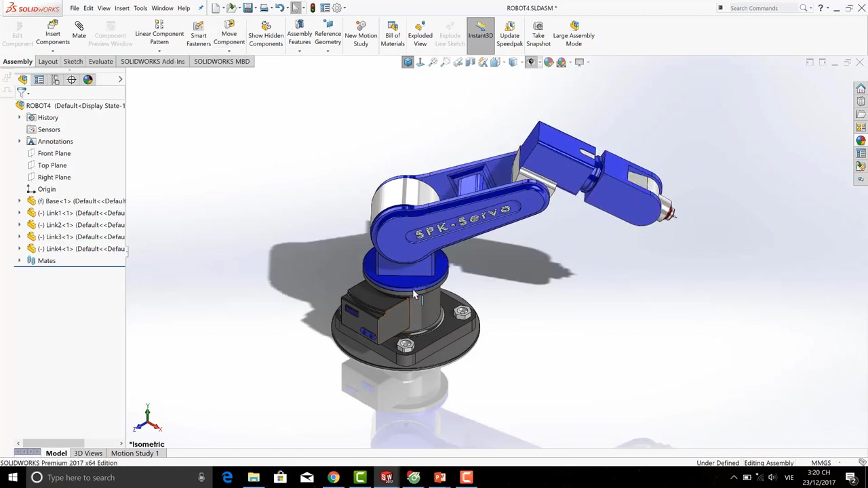The width and height of the screenshot is (868, 488).
Task: Open Linear Component Pattern tool
Action: (x=159, y=34)
